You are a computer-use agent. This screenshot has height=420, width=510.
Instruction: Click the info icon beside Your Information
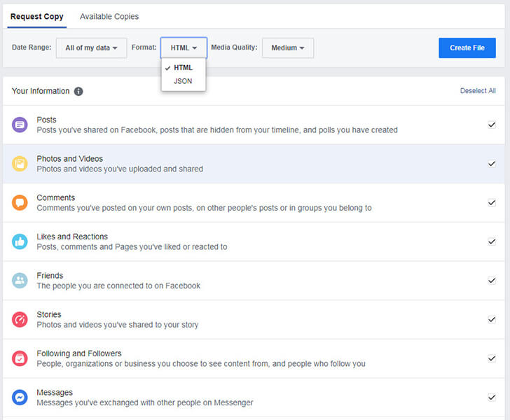click(x=78, y=91)
